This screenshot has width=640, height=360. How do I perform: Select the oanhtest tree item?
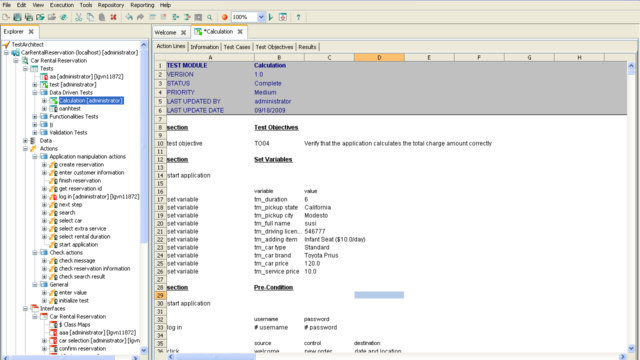[70, 109]
